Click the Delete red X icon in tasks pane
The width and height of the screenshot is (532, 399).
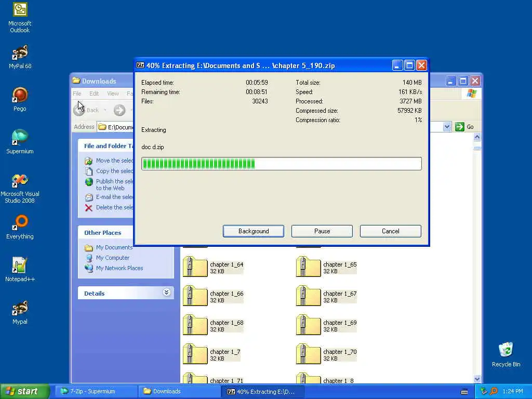click(88, 208)
